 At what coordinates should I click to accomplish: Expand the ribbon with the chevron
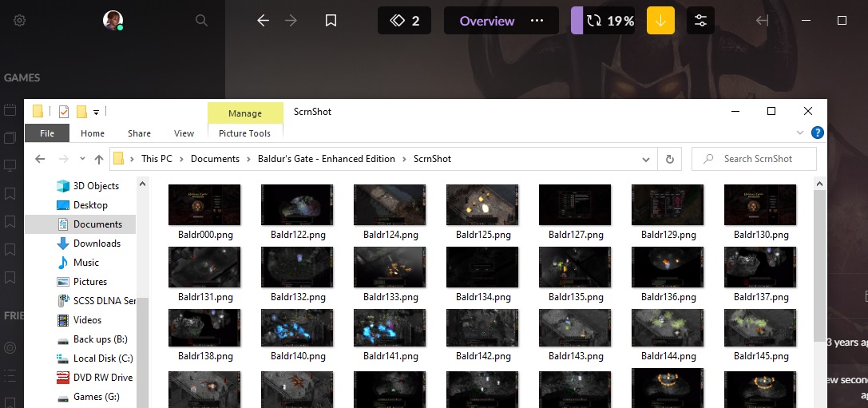pyautogui.click(x=799, y=133)
